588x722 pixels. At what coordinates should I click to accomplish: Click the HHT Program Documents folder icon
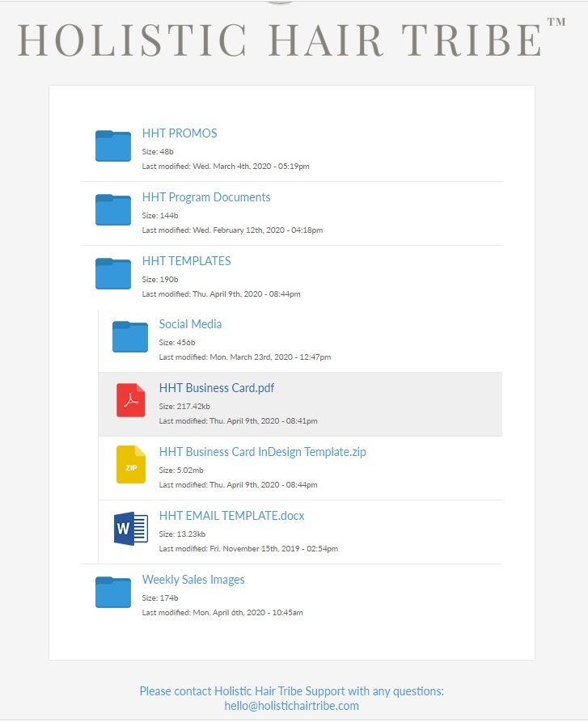point(113,210)
